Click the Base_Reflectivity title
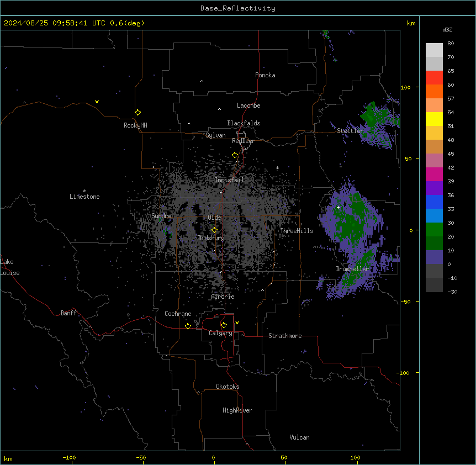This screenshot has width=476, height=465. 238,8
